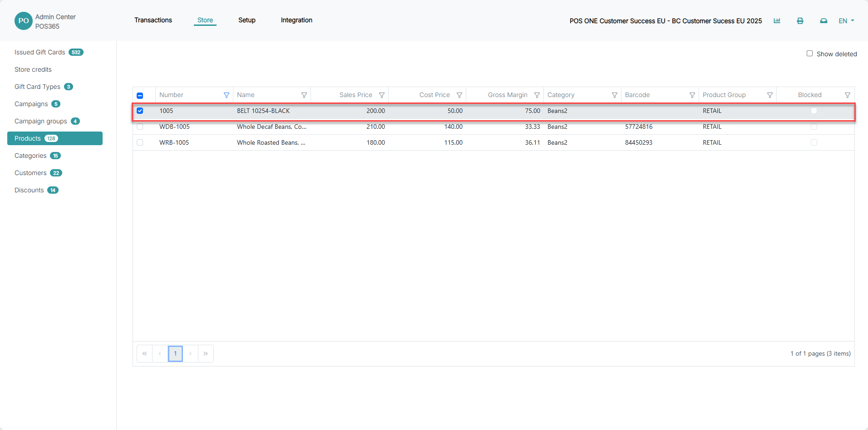Click Whole Decaf Beans product name
The image size is (868, 430).
click(271, 127)
